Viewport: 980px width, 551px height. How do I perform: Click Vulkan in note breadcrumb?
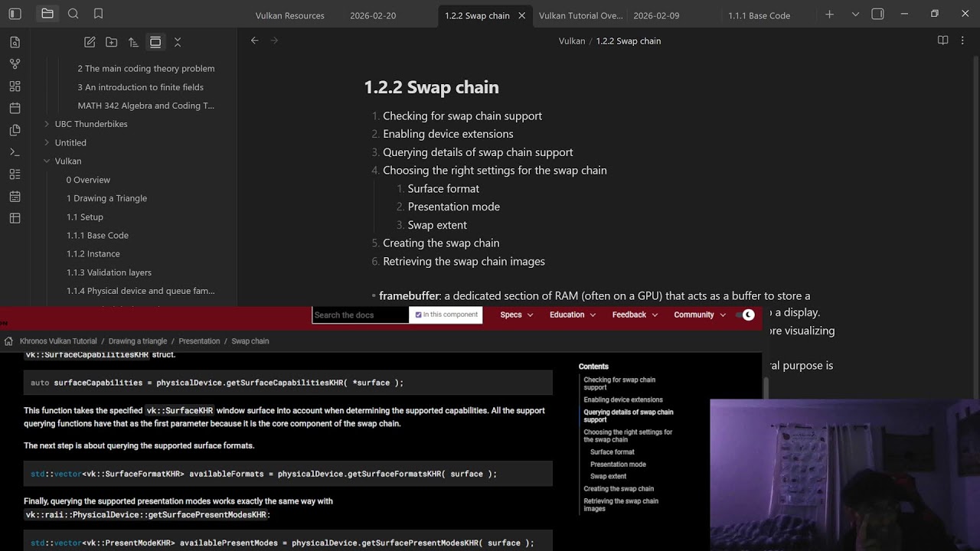(x=572, y=41)
